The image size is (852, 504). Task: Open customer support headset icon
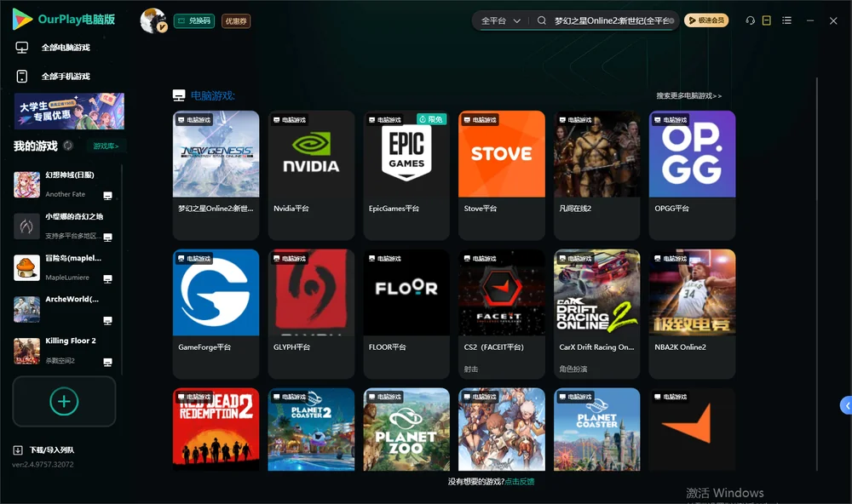(x=750, y=20)
